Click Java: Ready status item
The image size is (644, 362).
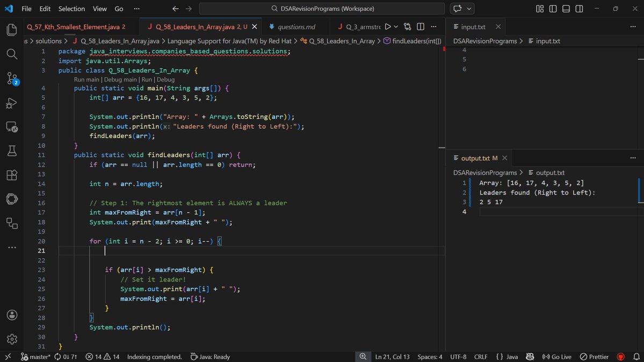210,357
